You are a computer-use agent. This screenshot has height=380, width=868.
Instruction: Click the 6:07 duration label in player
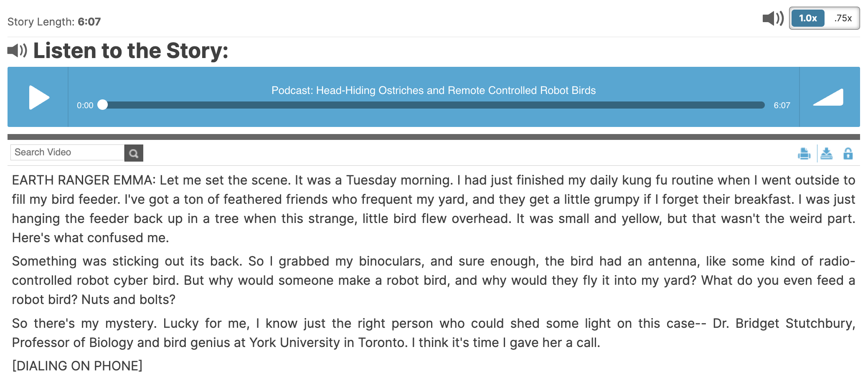[782, 105]
